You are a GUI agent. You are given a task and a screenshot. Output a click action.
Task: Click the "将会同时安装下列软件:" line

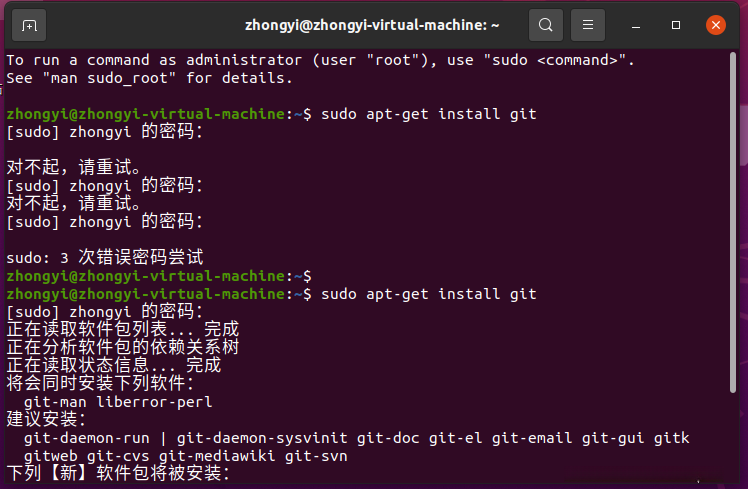click(x=100, y=383)
